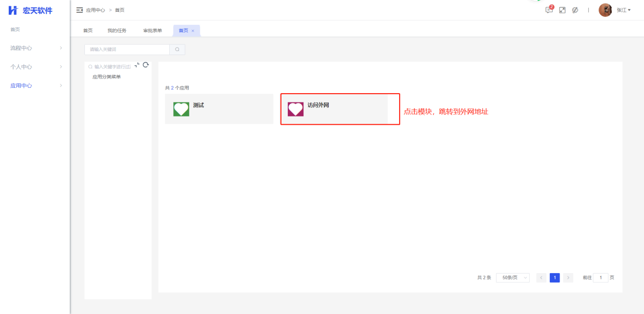644x314 pixels.
Task: Click the refresh icon in category tree panel
Action: [145, 65]
